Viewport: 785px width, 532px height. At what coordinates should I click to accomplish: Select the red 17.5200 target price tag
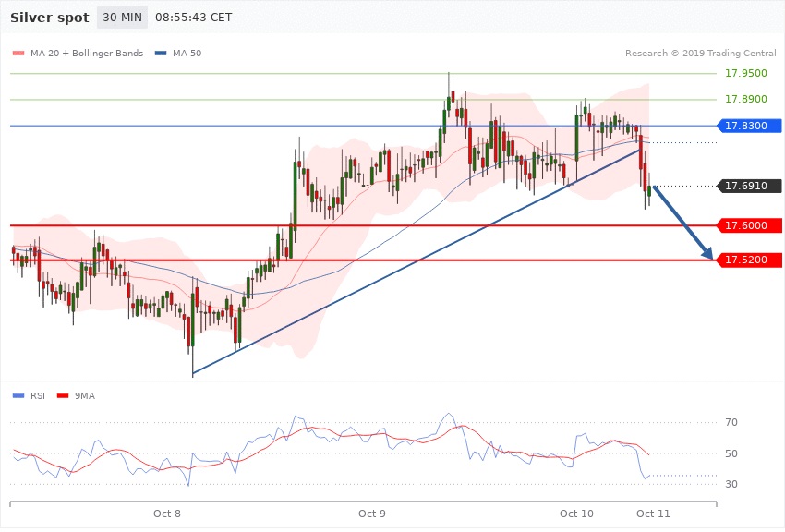tap(748, 260)
